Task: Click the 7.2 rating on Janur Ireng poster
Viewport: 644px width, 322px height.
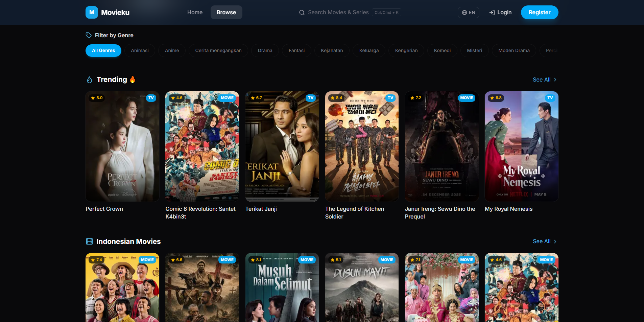Action: click(415, 98)
